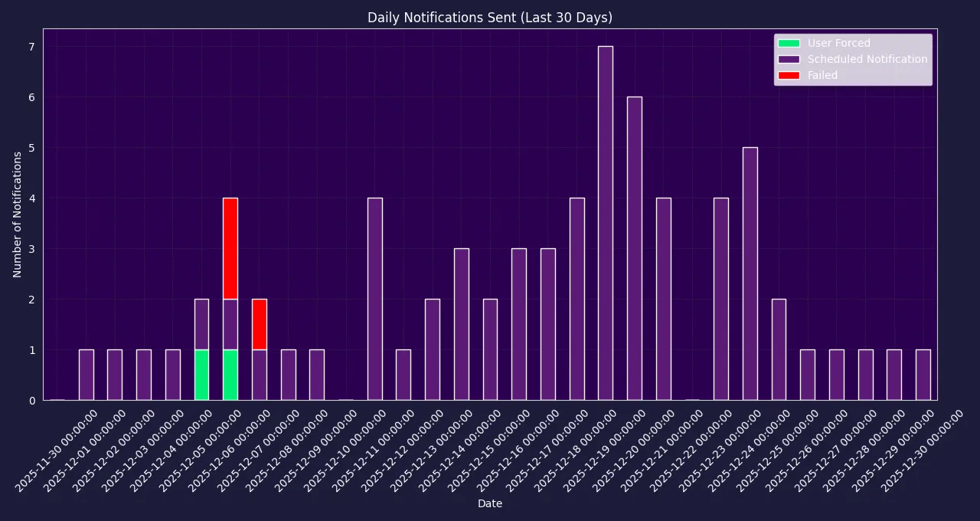The width and height of the screenshot is (980, 521).
Task: Click the Date x-axis label
Action: pos(490,503)
